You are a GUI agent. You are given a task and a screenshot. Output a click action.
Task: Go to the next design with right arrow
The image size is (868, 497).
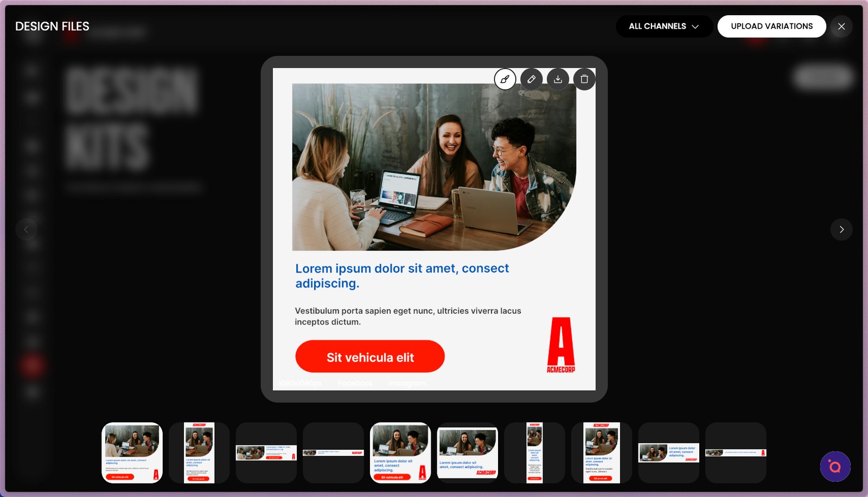coord(841,229)
